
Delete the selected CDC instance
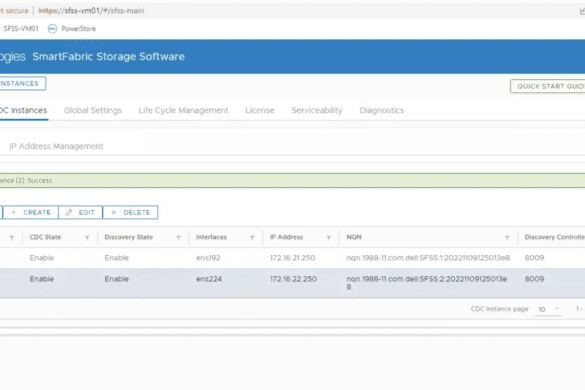click(x=130, y=212)
